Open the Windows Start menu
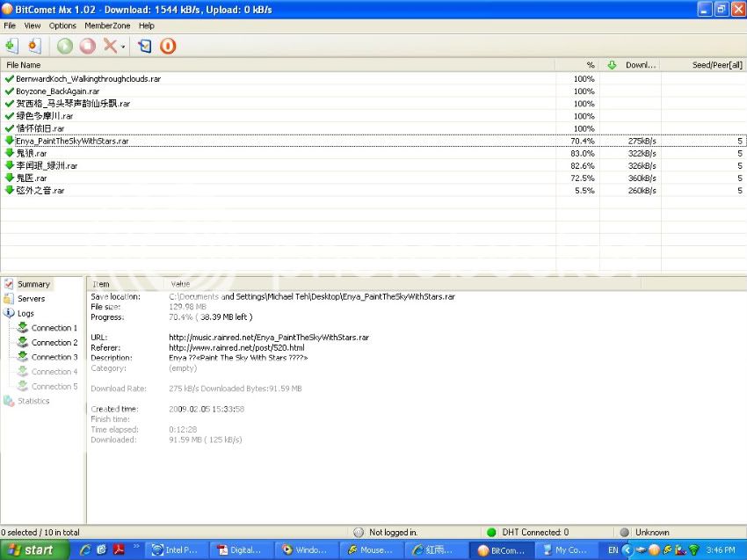The height and width of the screenshot is (560, 747). coord(32,550)
